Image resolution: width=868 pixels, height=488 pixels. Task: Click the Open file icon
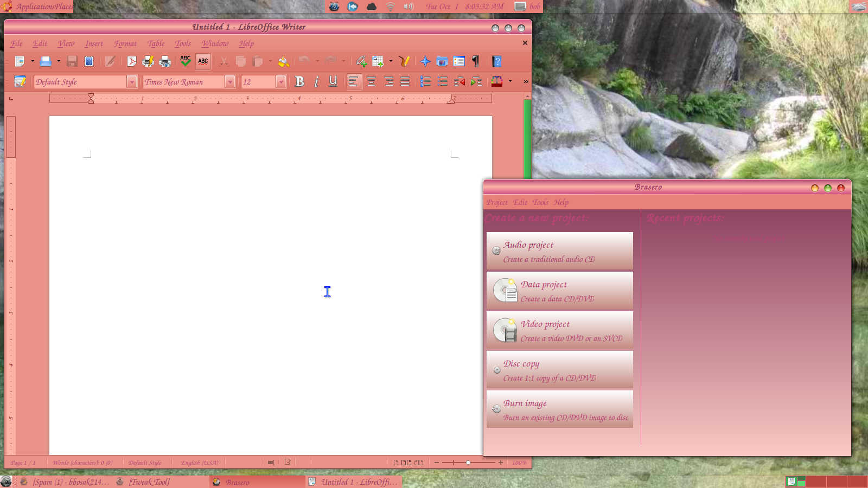[x=46, y=61]
